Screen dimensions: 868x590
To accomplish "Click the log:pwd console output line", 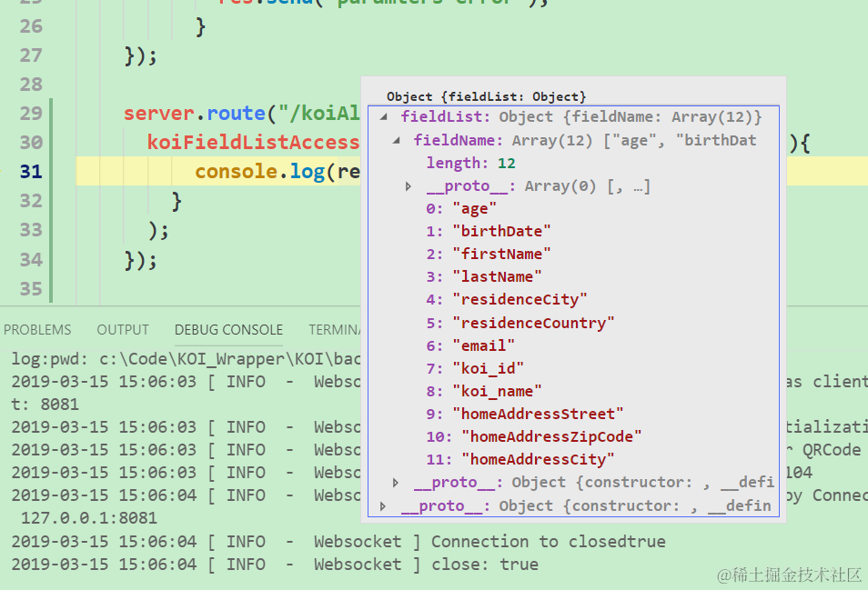I will coord(186,359).
